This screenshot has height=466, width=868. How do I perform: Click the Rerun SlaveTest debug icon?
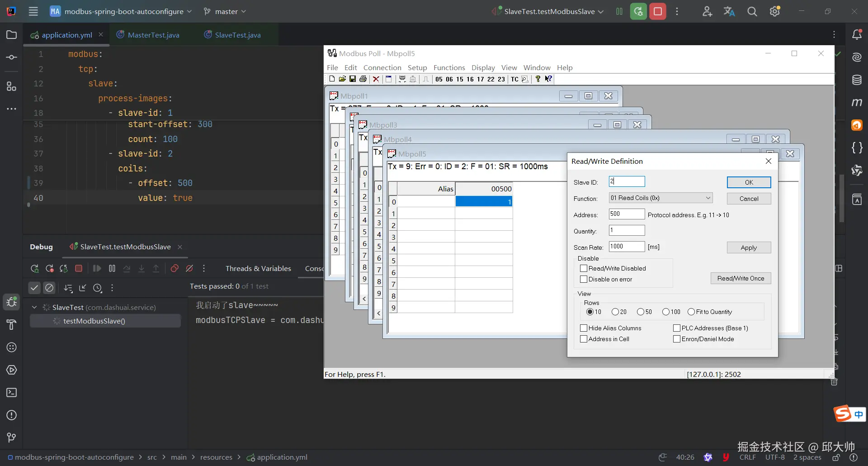coord(34,269)
